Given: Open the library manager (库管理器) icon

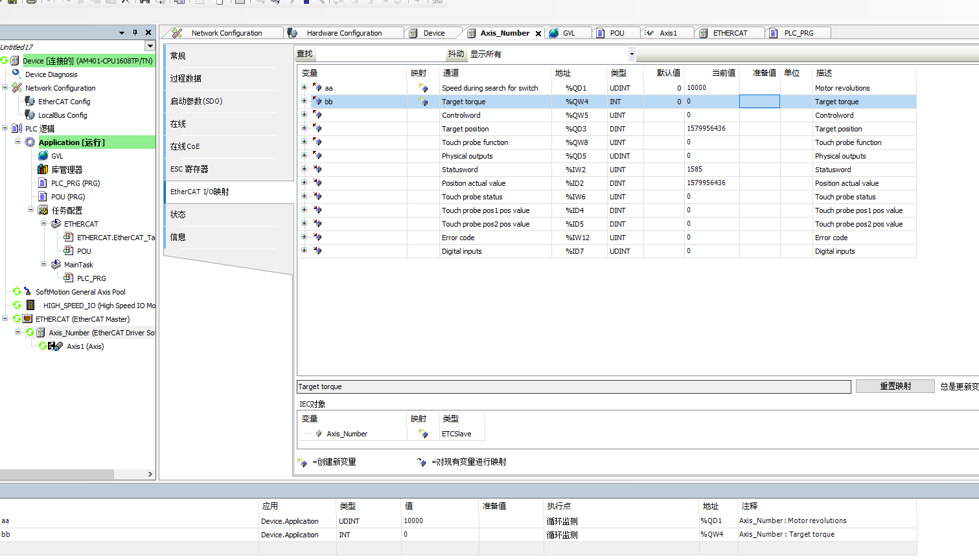Looking at the screenshot, I should (x=43, y=169).
